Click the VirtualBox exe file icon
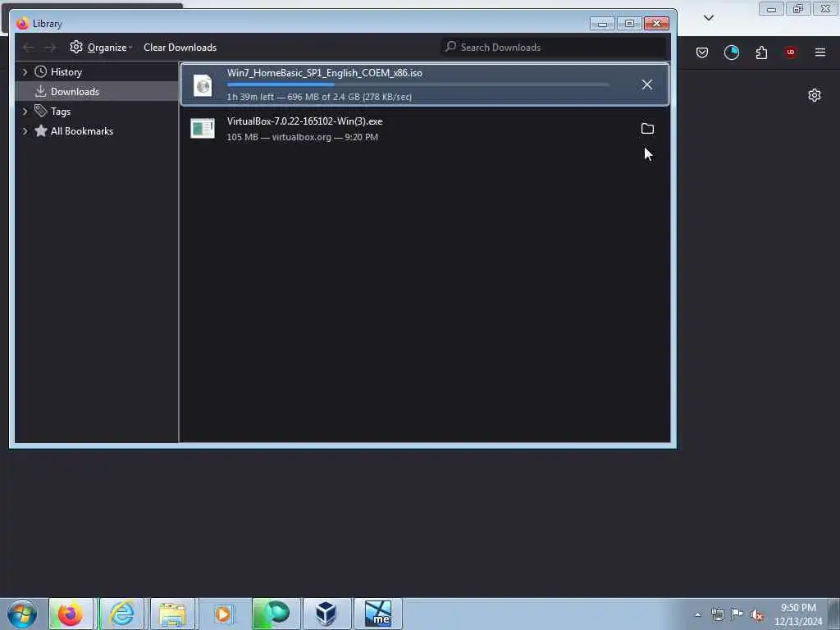The height and width of the screenshot is (630, 840). [203, 129]
